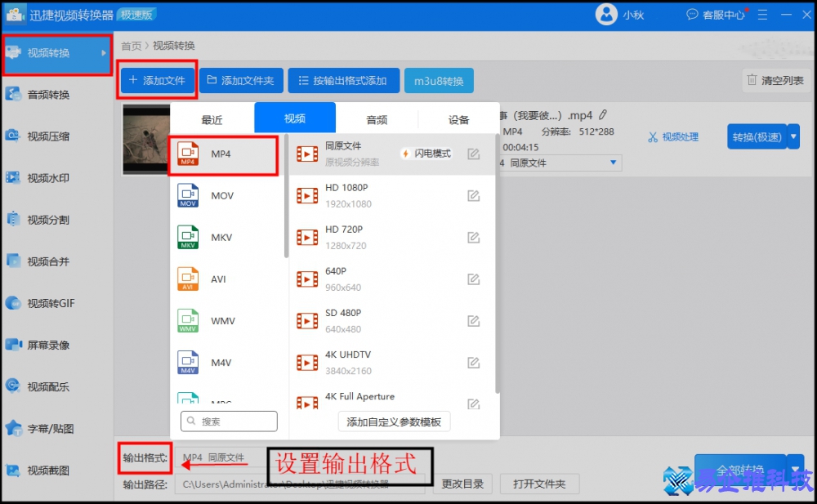Open the 设备 device format tab
This screenshot has width=817, height=504.
point(459,118)
